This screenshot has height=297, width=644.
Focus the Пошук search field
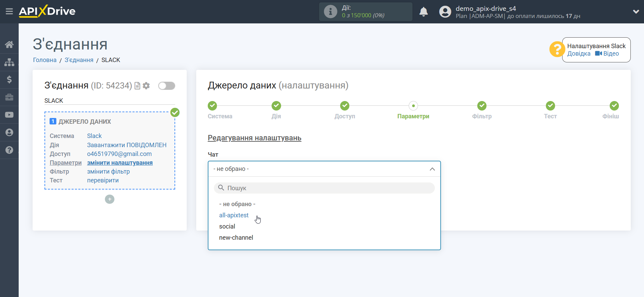tap(324, 188)
